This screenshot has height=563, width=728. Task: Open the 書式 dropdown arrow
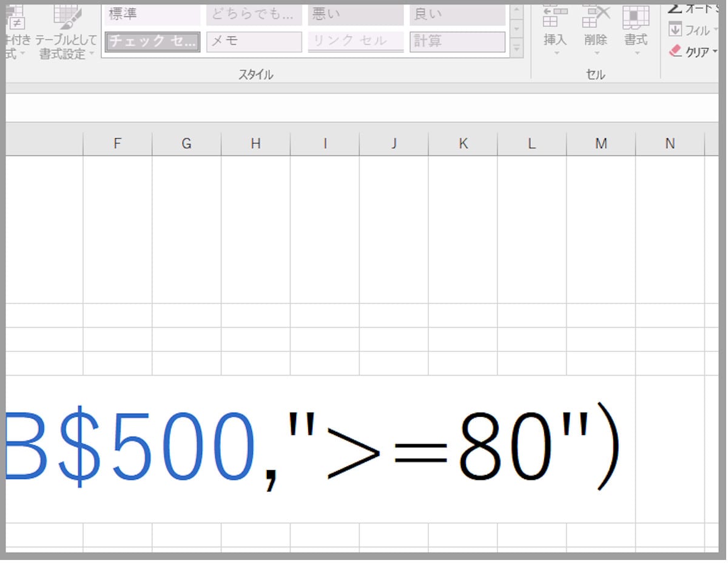(x=636, y=54)
